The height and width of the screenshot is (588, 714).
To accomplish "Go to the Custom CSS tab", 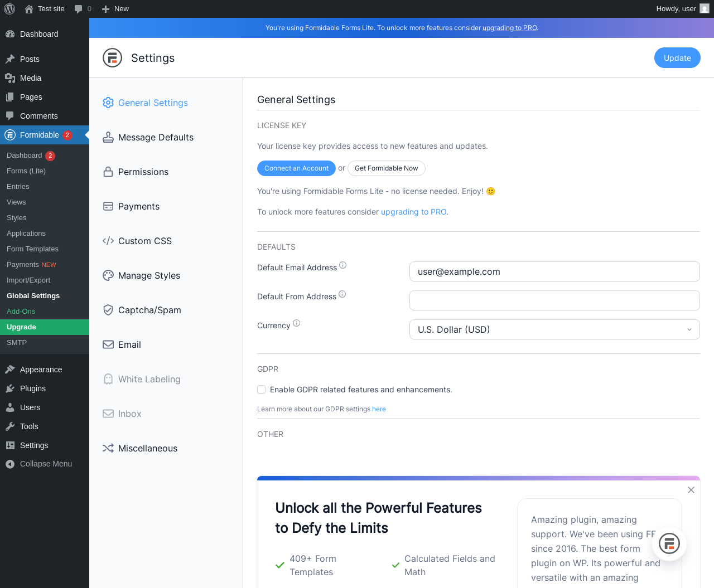I will pyautogui.click(x=137, y=241).
